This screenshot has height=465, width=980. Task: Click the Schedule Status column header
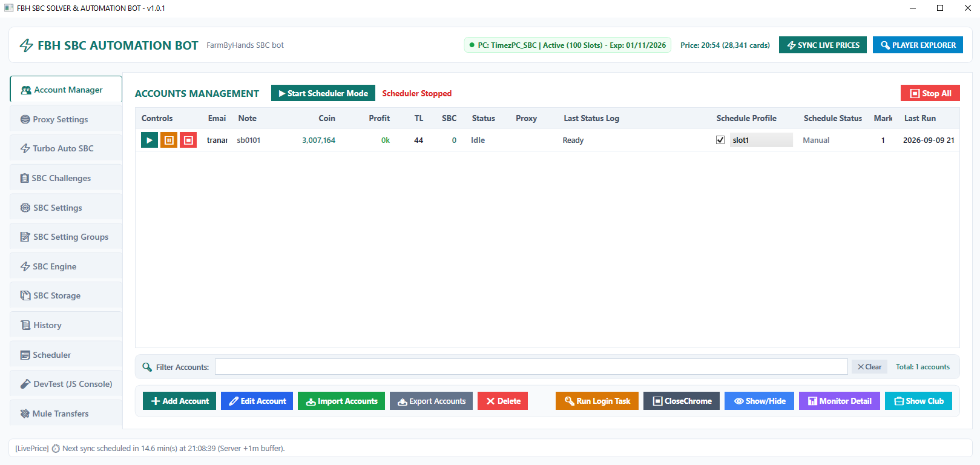(x=833, y=118)
